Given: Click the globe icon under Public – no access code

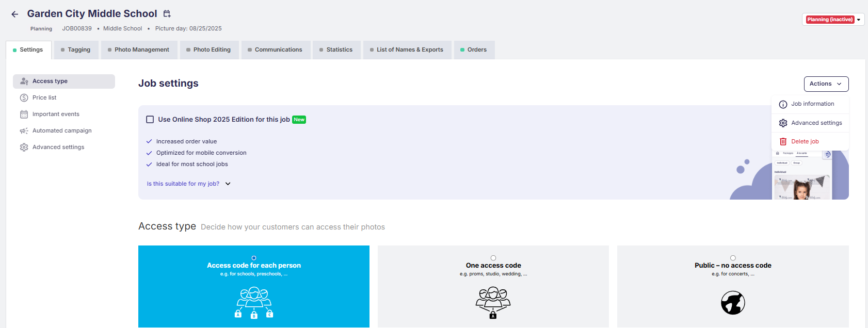Looking at the screenshot, I should [x=733, y=303].
